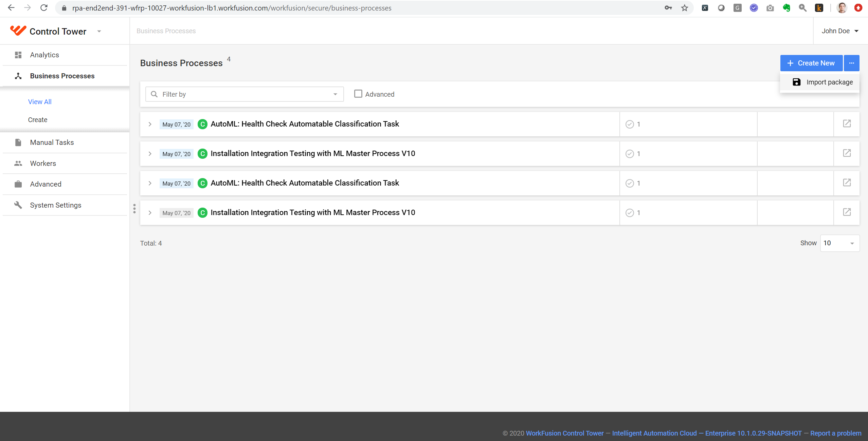Go back to the previous browser page
Viewport: 868px width, 441px height.
11,8
